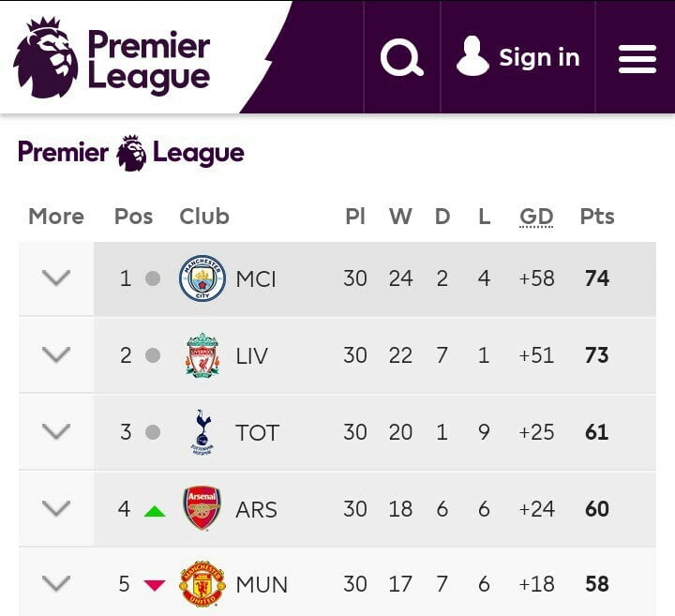Click the green up arrow beside Arsenal

[x=155, y=511]
